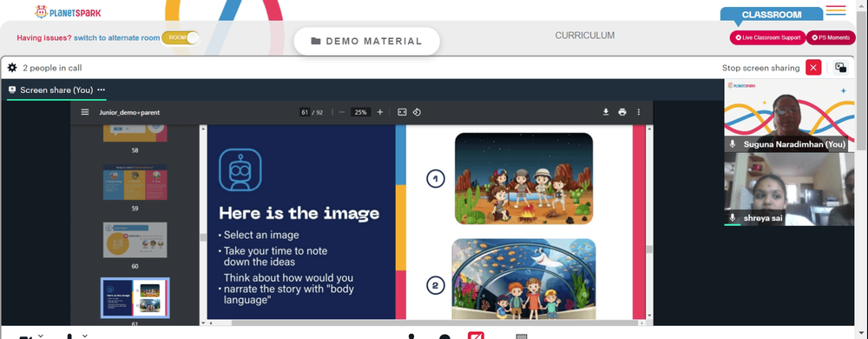
Task: Click 'Select an image' bullet text
Action: click(261, 235)
